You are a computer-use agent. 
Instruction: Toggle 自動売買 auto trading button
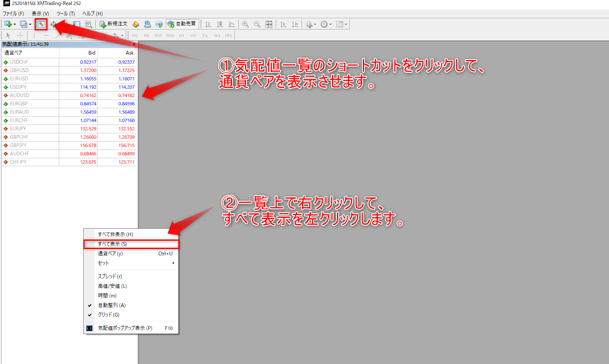coord(182,24)
